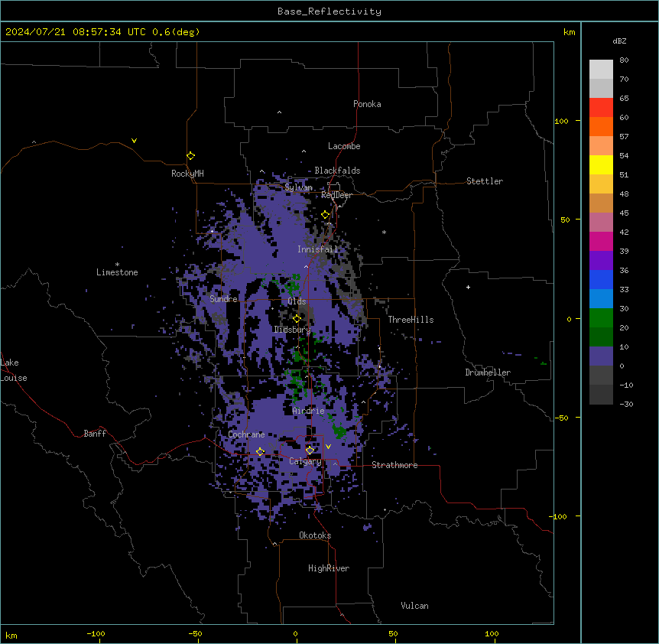Screen dimensions: 659x644
Task: Click the Banff label
Action: pos(95,434)
